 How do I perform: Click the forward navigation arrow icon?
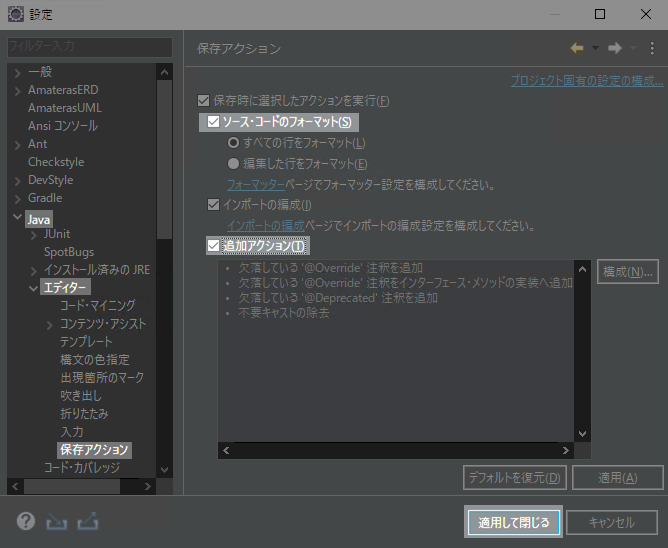click(615, 48)
